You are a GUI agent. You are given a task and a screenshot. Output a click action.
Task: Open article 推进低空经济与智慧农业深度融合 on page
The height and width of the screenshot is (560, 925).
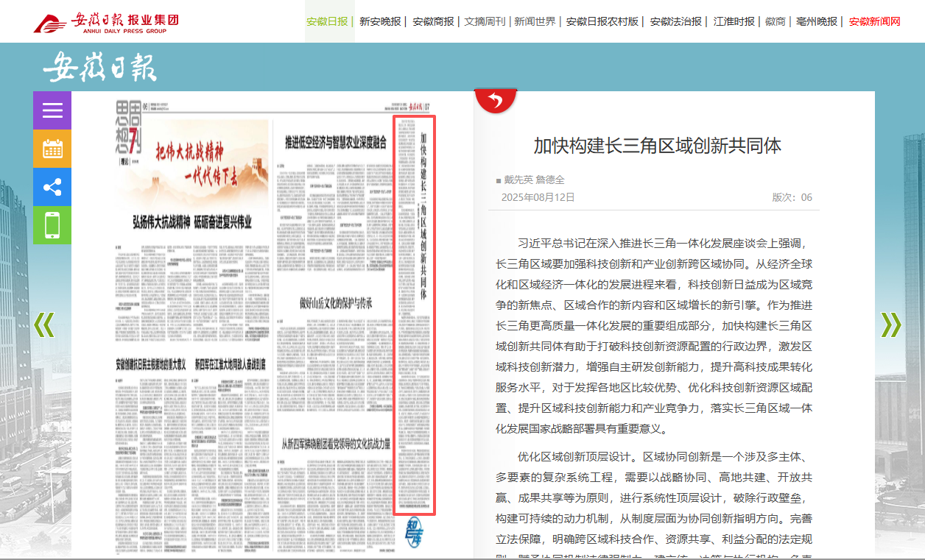tap(335, 143)
